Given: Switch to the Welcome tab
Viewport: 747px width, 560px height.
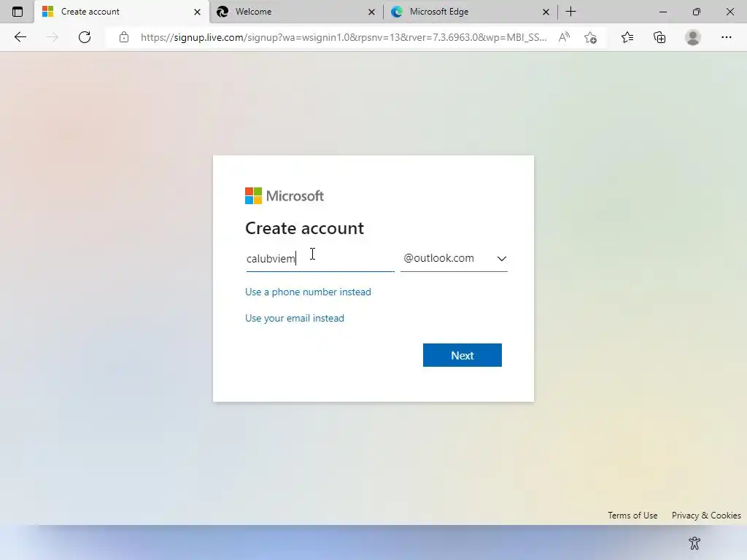Looking at the screenshot, I should click(x=295, y=12).
